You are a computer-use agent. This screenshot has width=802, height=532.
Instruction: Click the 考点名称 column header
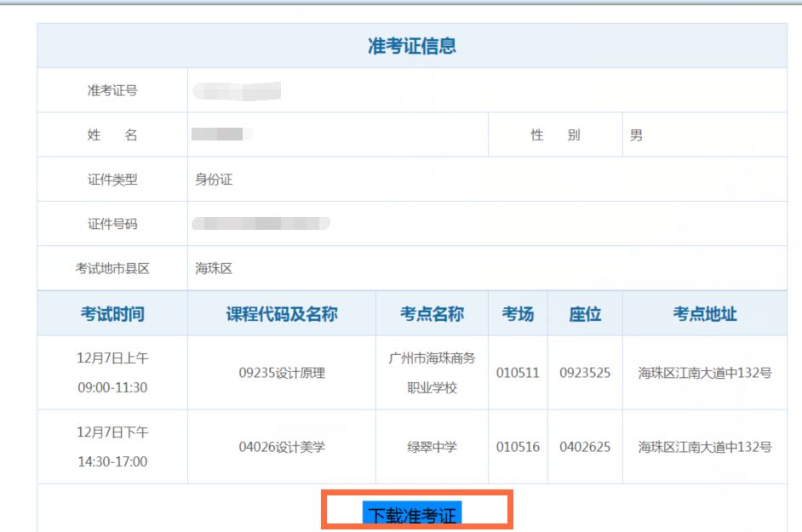pos(433,314)
